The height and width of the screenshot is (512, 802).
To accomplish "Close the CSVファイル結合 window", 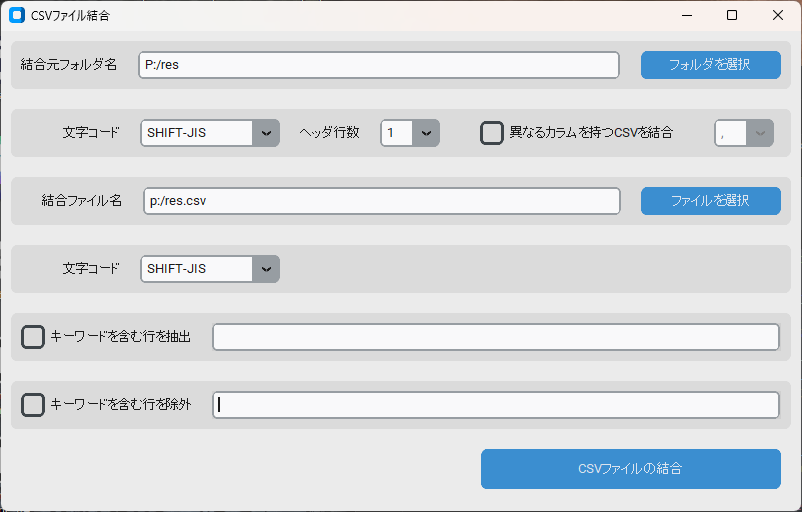I will [777, 15].
